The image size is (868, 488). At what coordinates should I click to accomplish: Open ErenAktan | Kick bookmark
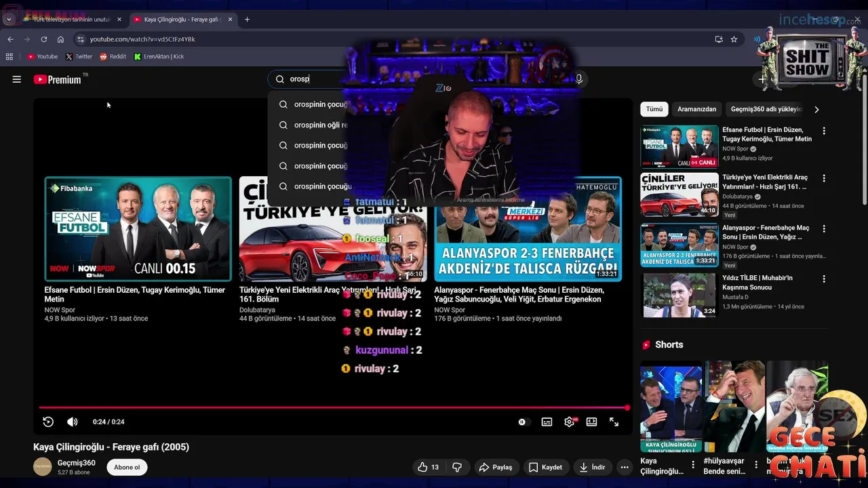coord(159,57)
